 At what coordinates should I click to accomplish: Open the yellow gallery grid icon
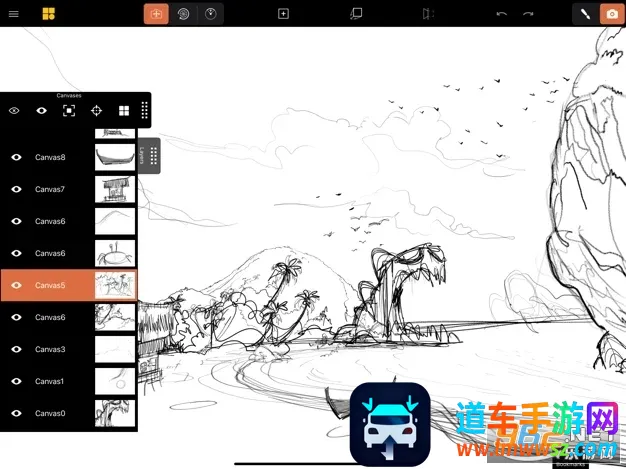48,14
